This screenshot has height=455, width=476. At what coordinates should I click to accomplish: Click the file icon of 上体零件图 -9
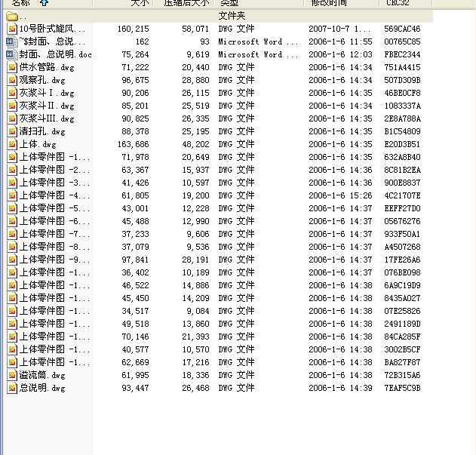pyautogui.click(x=12, y=260)
